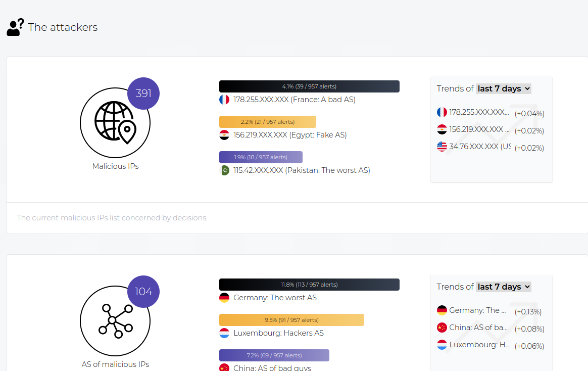Viewport: 588px width, 371px height.
Task: Click the 391 count badge on Malicious IPs
Action: [143, 94]
